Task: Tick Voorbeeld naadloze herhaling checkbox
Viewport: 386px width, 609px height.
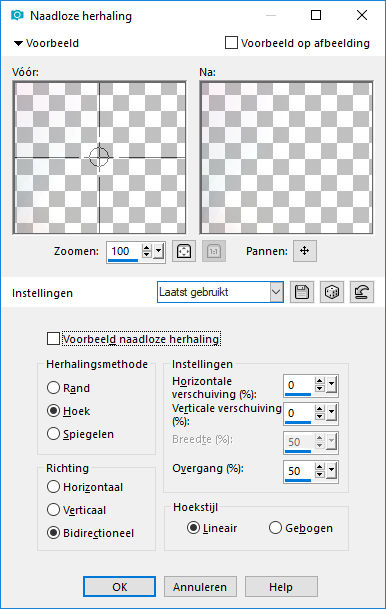Action: 53,338
